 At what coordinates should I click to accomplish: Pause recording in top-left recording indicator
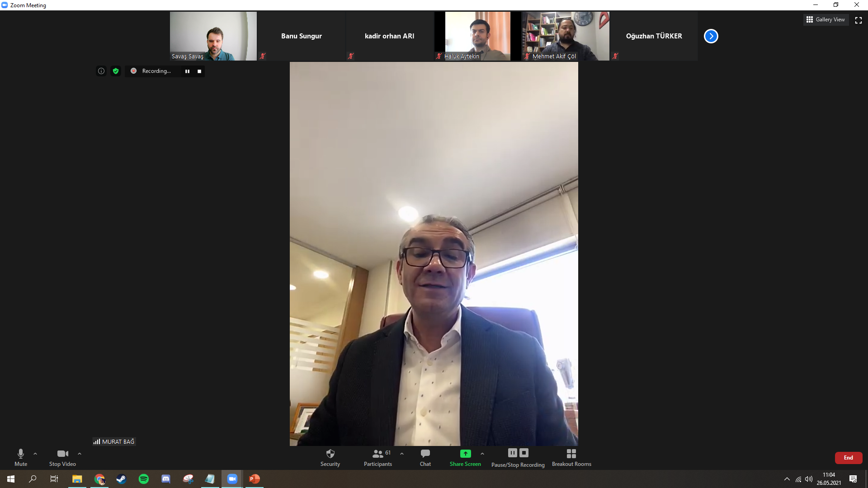point(187,71)
